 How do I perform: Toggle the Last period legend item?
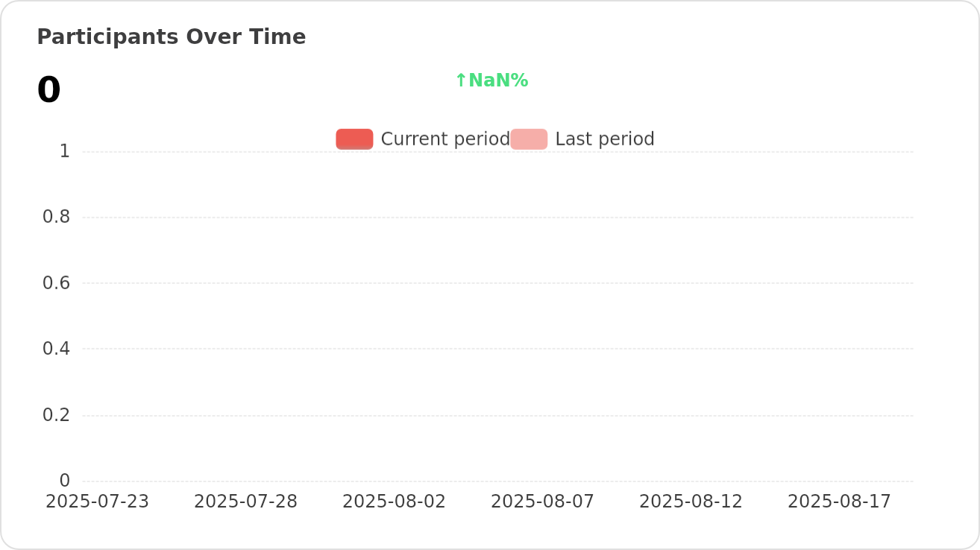pyautogui.click(x=582, y=139)
